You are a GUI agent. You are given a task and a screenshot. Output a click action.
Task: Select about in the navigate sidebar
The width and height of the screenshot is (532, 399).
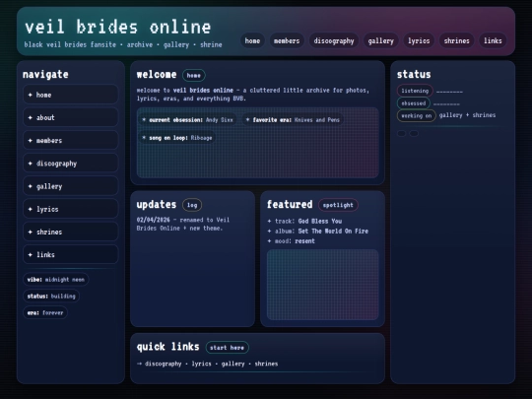point(71,117)
